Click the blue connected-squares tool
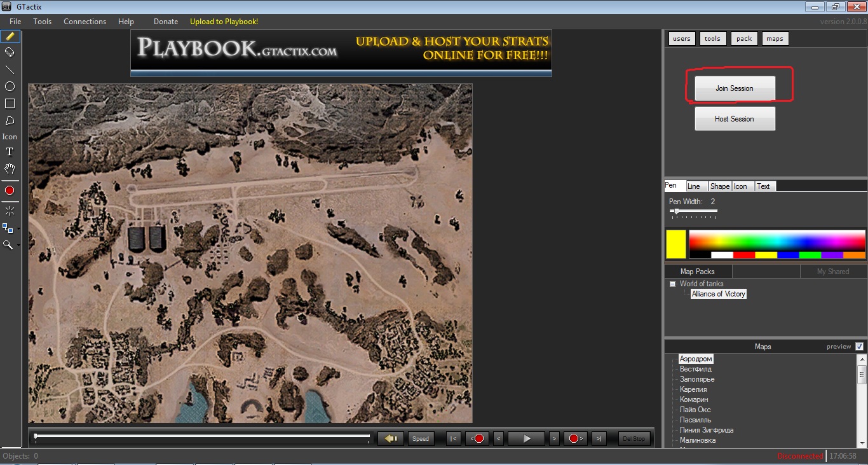This screenshot has height=465, width=868. [8, 228]
